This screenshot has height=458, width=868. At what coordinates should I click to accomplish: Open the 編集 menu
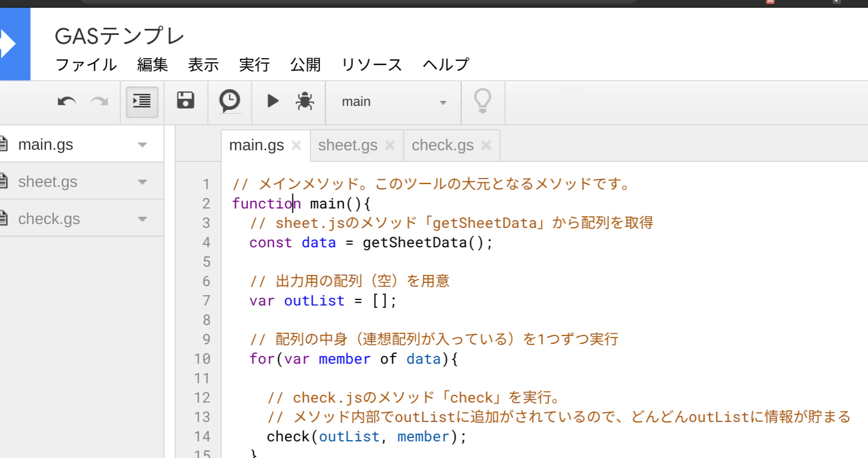click(153, 65)
